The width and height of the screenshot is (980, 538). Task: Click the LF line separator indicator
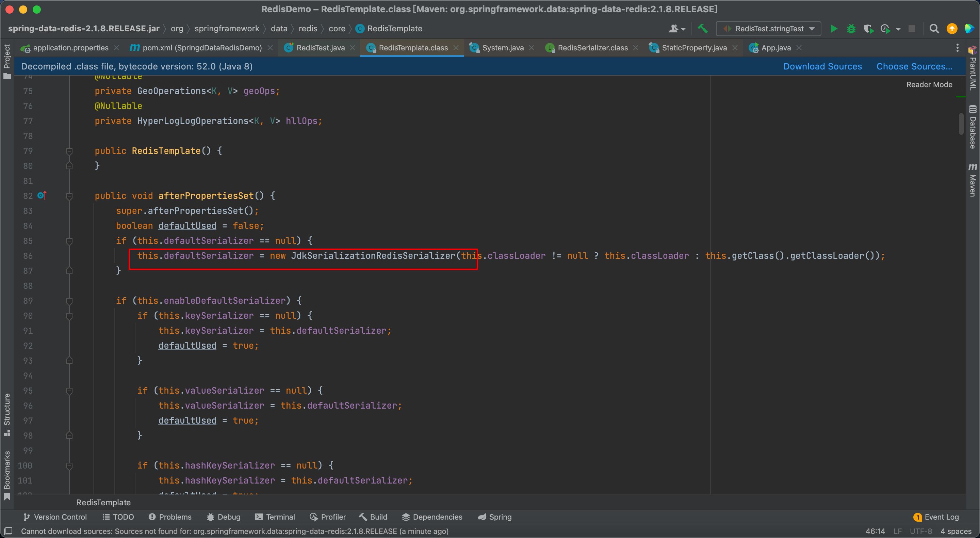[x=897, y=531]
